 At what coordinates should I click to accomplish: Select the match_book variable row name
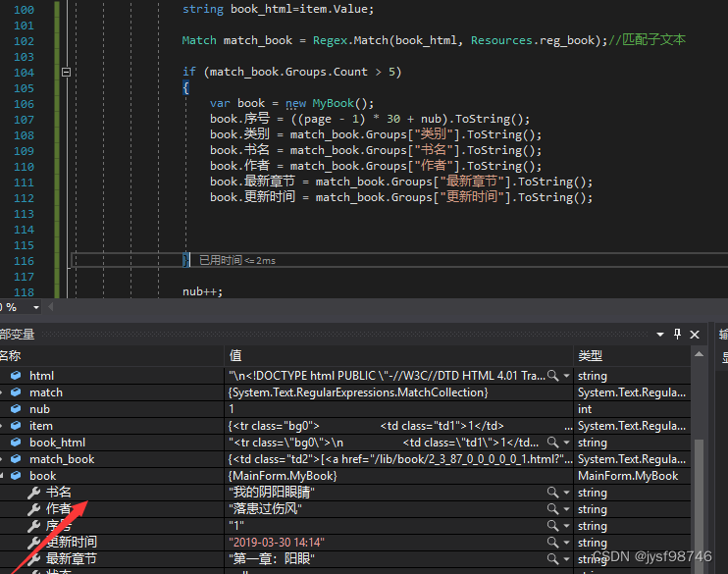tap(62, 459)
